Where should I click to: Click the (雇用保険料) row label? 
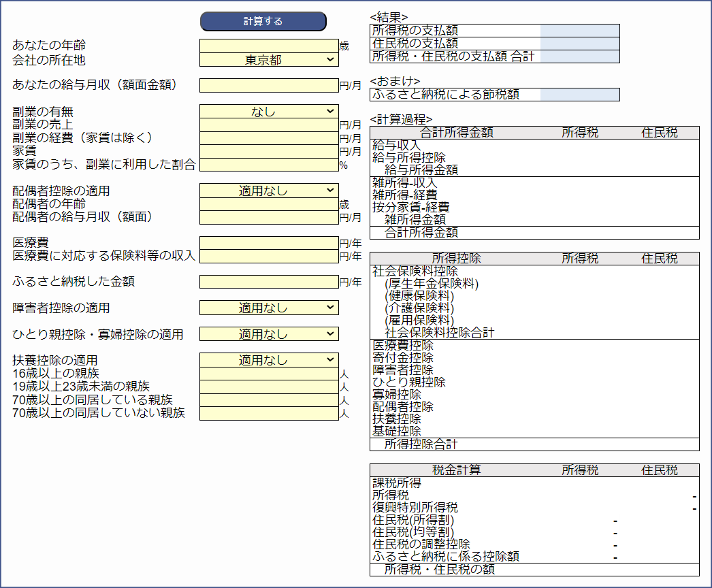[x=419, y=320]
